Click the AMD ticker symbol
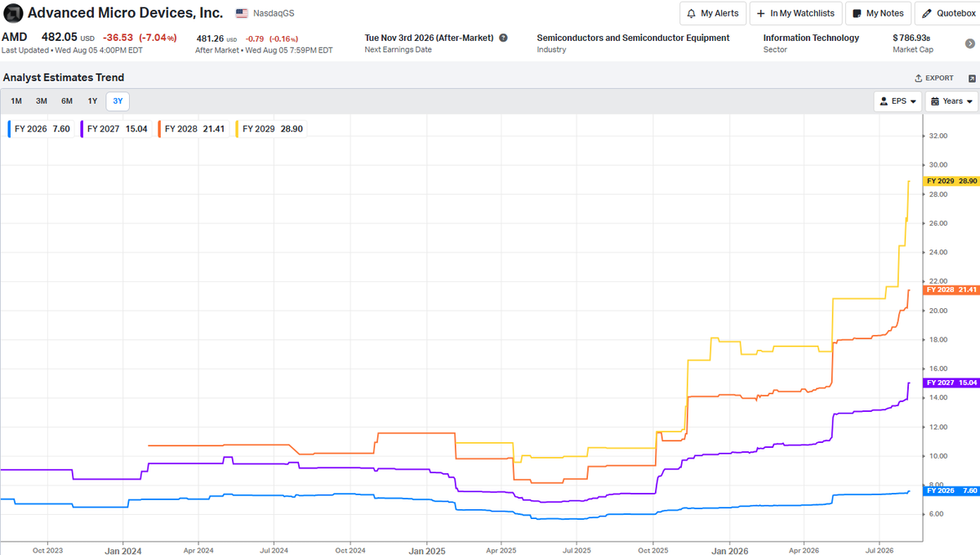The width and height of the screenshot is (980, 555). (14, 38)
